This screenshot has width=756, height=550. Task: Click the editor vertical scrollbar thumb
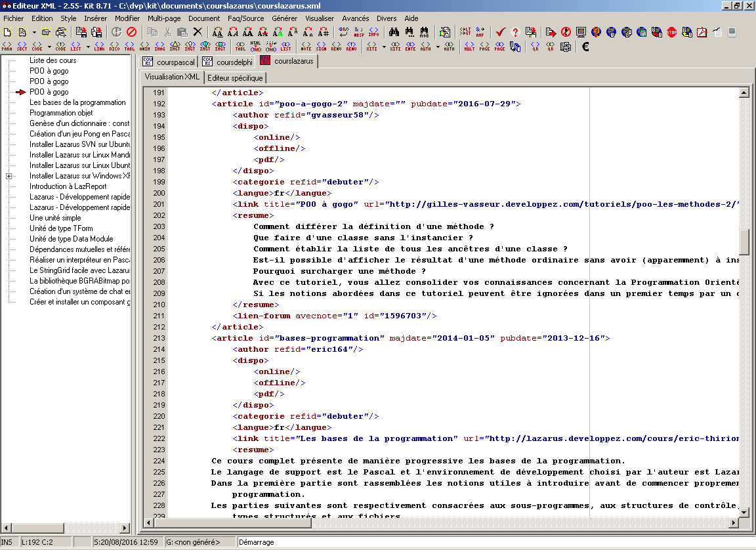click(x=744, y=242)
